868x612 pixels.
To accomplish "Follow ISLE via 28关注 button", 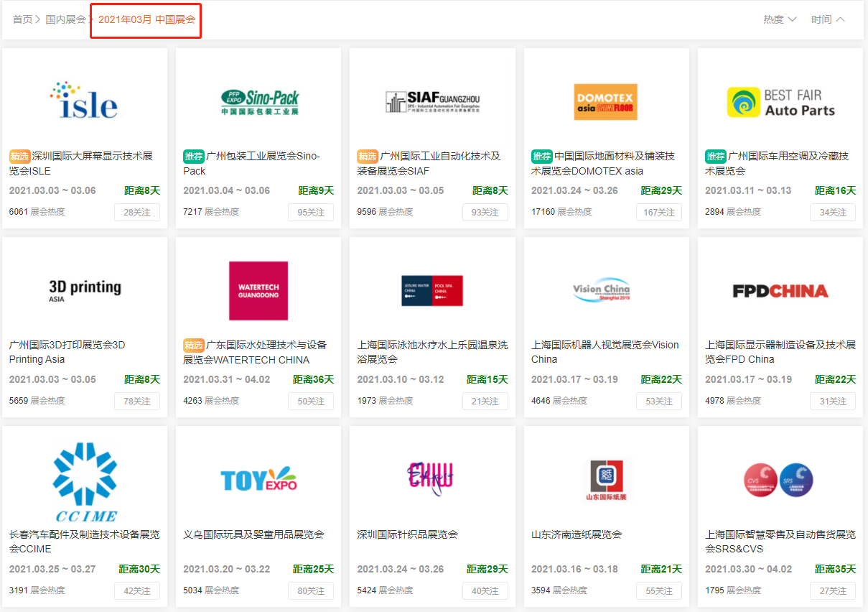I will (x=137, y=212).
